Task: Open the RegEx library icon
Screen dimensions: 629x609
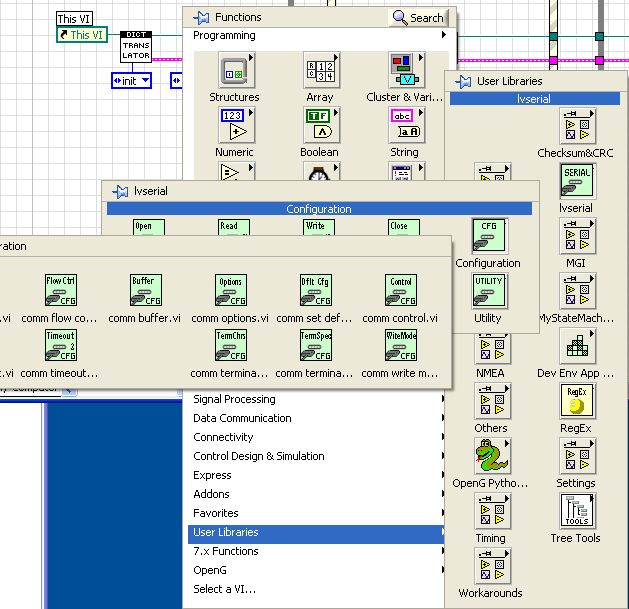Action: 578,401
